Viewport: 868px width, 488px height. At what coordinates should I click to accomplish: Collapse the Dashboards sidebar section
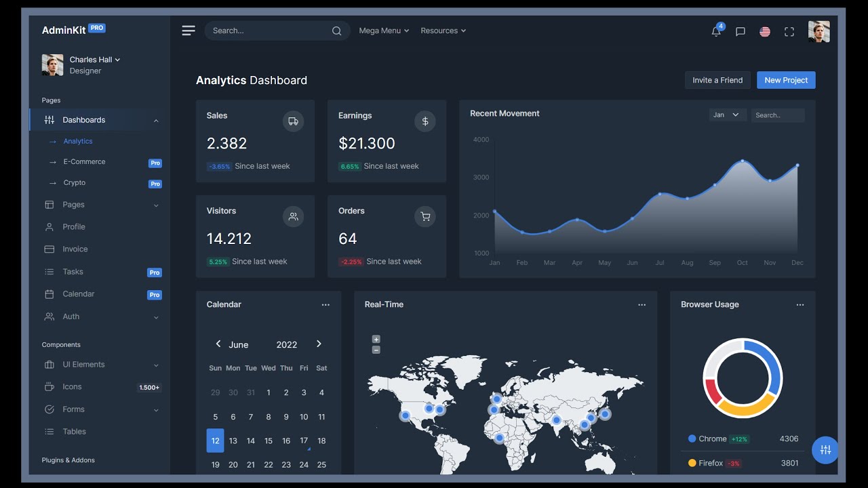(x=99, y=120)
